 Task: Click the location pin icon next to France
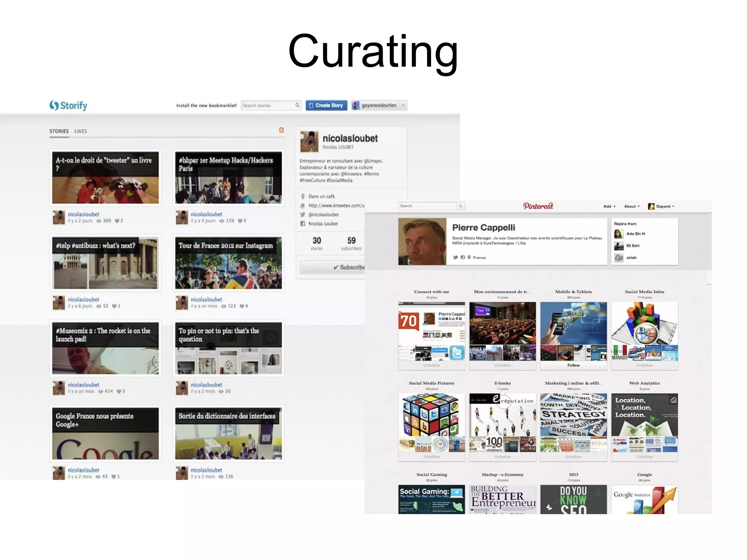tap(469, 257)
